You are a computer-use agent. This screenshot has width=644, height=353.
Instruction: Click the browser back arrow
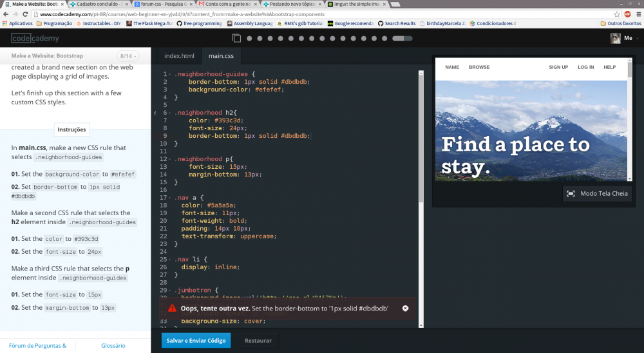pos(6,14)
